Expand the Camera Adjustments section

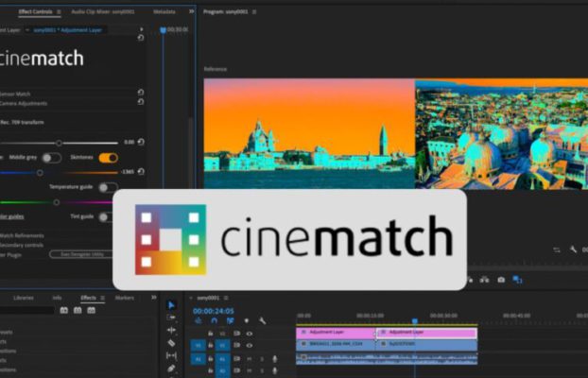[24, 103]
